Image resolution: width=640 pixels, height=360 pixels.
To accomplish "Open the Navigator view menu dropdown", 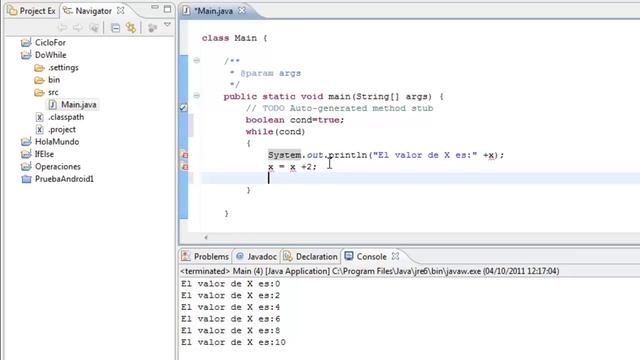I will [x=167, y=25].
